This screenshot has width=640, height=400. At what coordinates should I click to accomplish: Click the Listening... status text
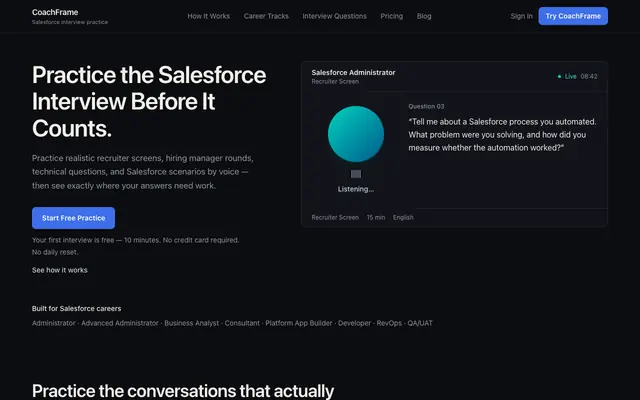356,189
